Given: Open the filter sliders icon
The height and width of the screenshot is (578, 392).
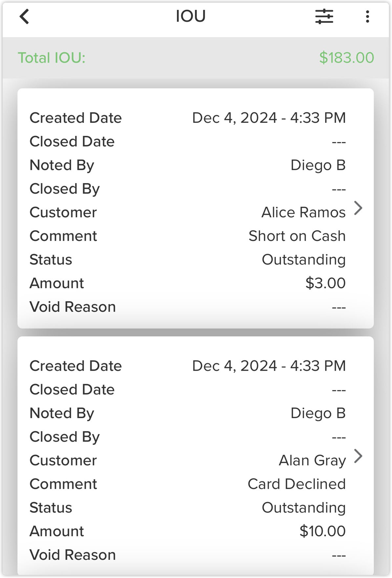Looking at the screenshot, I should [324, 17].
